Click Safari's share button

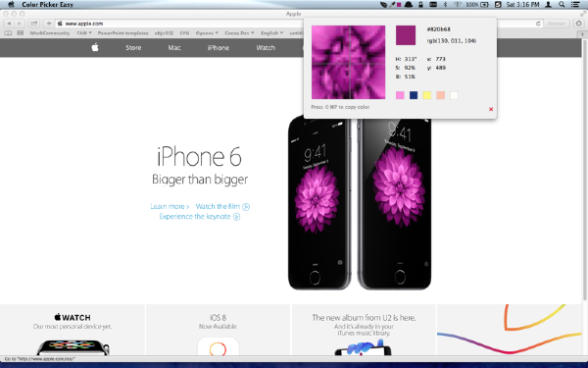point(33,24)
